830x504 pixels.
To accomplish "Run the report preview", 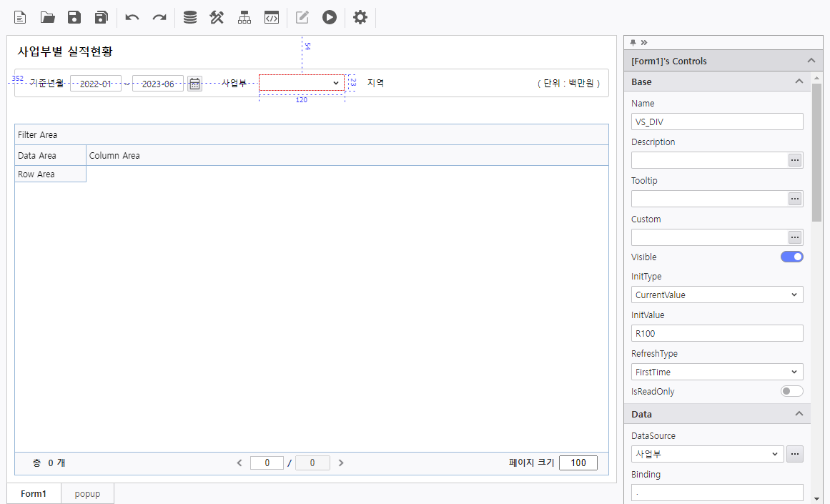I will (330, 17).
